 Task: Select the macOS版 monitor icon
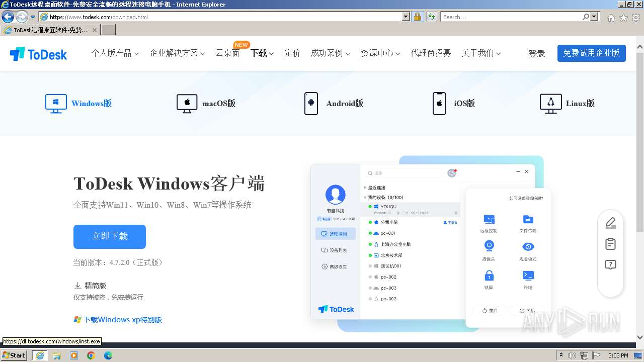pos(187,103)
